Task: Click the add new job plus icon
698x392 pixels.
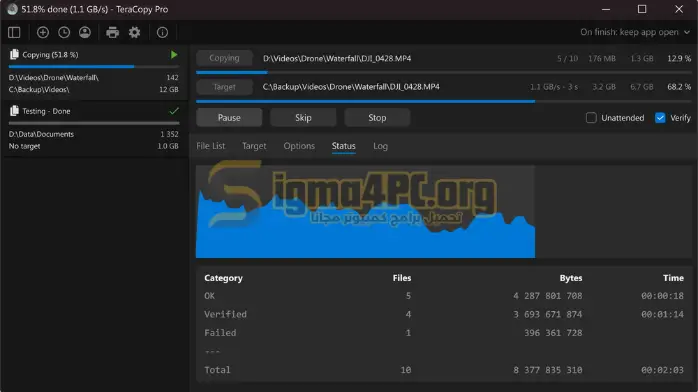Action: (43, 32)
